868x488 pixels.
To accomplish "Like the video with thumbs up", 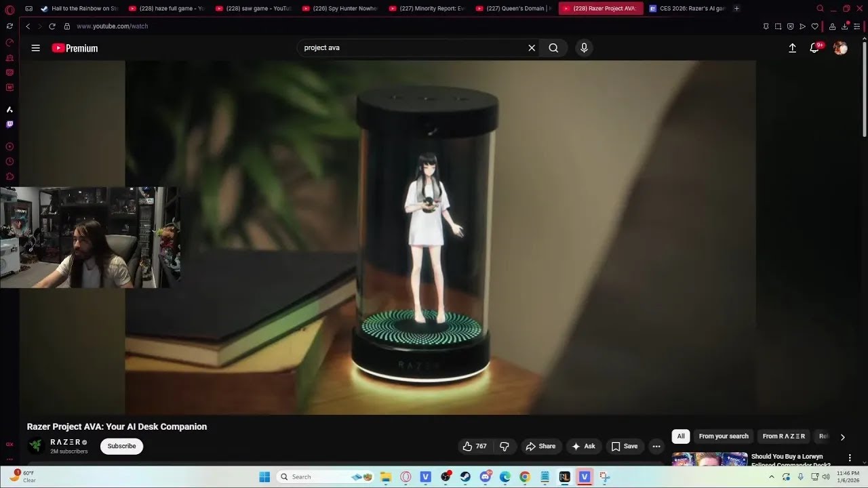I will pos(475,446).
